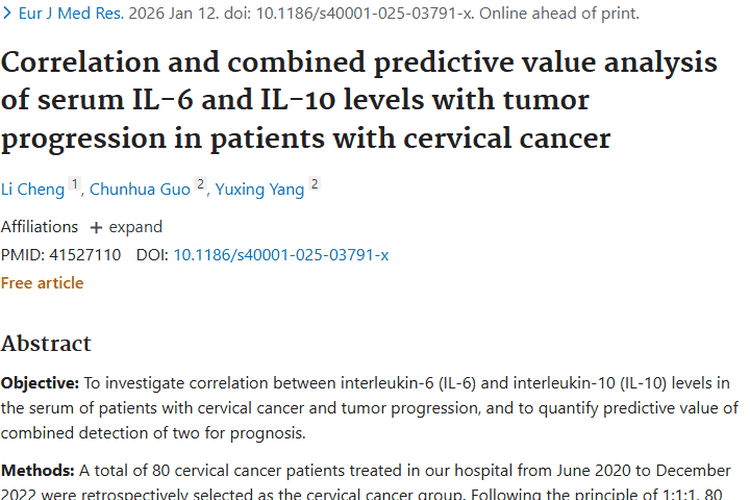
Task: Select author Chunhua Guo
Action: click(139, 189)
